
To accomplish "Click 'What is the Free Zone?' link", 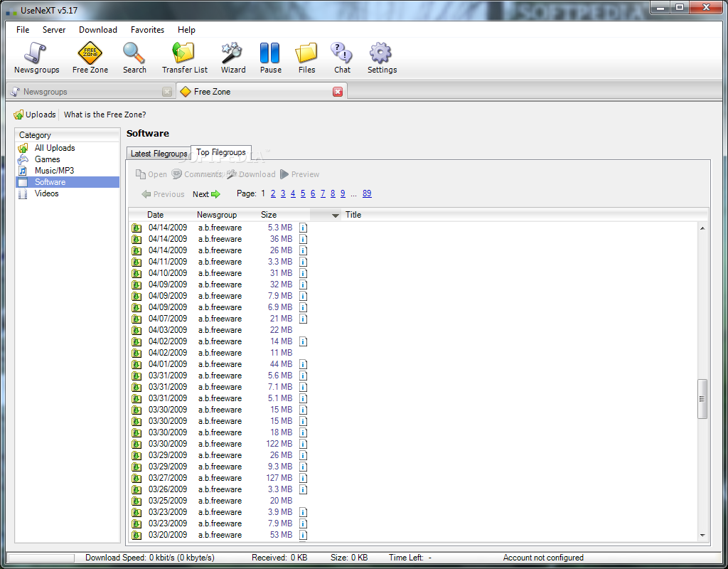I will tap(105, 115).
